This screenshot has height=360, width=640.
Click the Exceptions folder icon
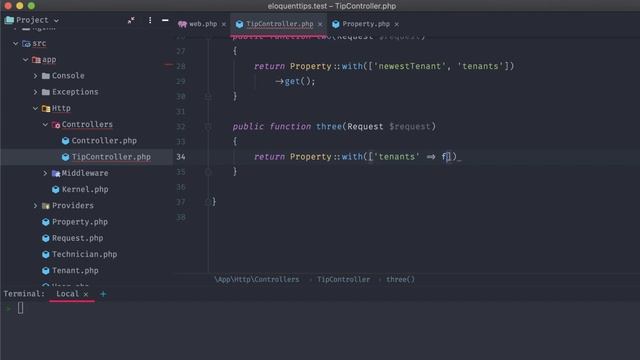[46, 92]
